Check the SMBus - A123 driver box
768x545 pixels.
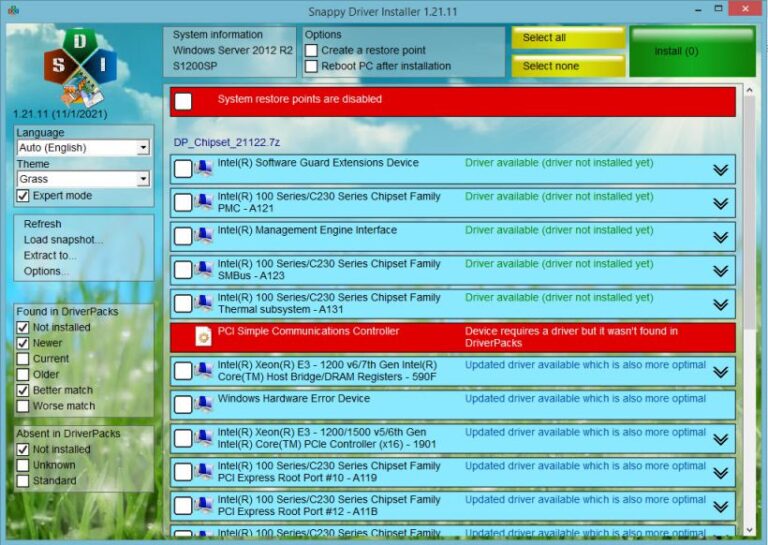pyautogui.click(x=183, y=270)
